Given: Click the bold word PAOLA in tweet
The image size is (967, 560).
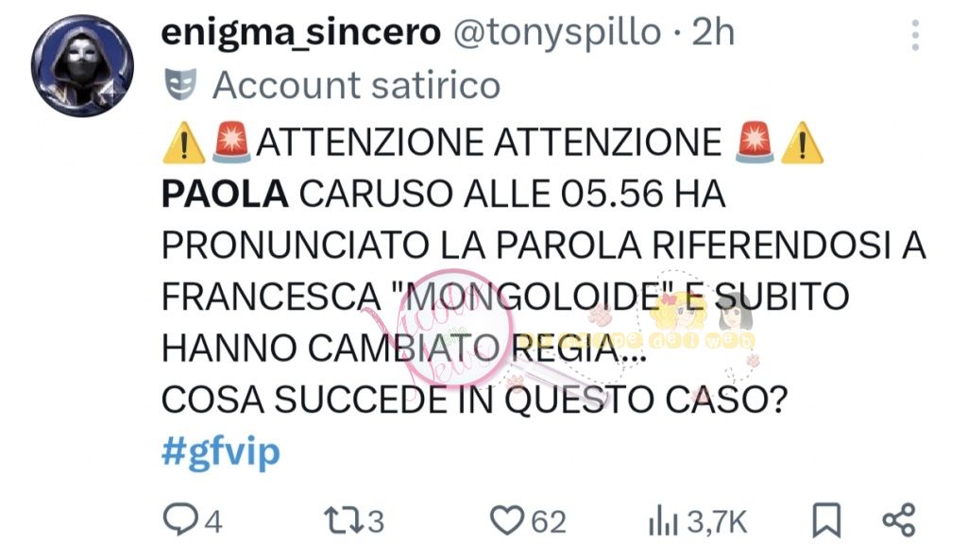Looking at the screenshot, I should (225, 195).
